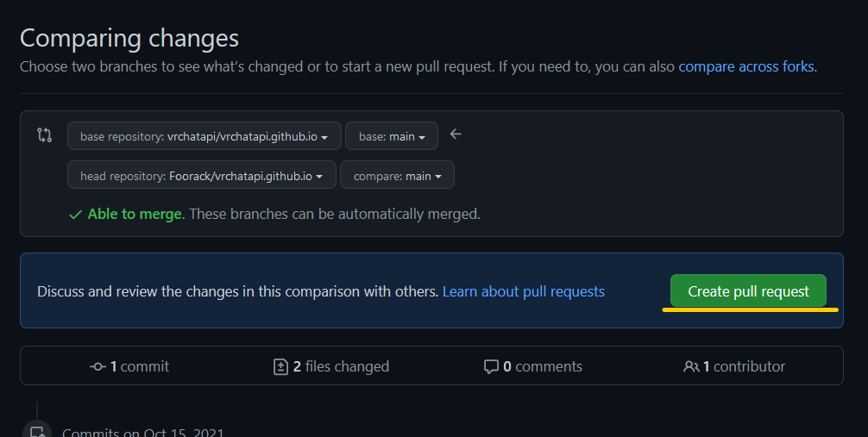868x437 pixels.
Task: Click the Able to merge status text
Action: (135, 214)
